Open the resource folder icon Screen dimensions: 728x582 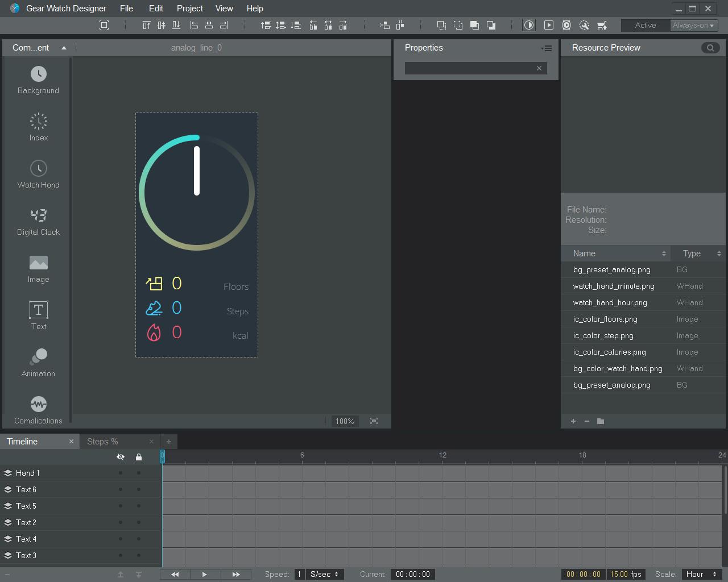[x=601, y=421]
